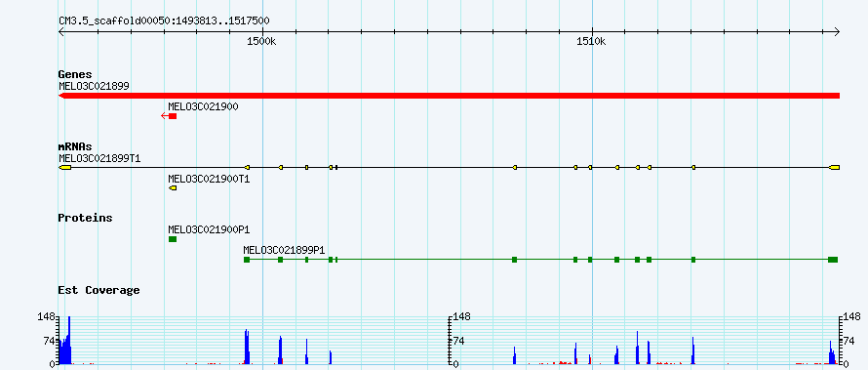The width and height of the screenshot is (868, 370).
Task: Click the MELO3C021899P1 protein label
Action: (284, 250)
